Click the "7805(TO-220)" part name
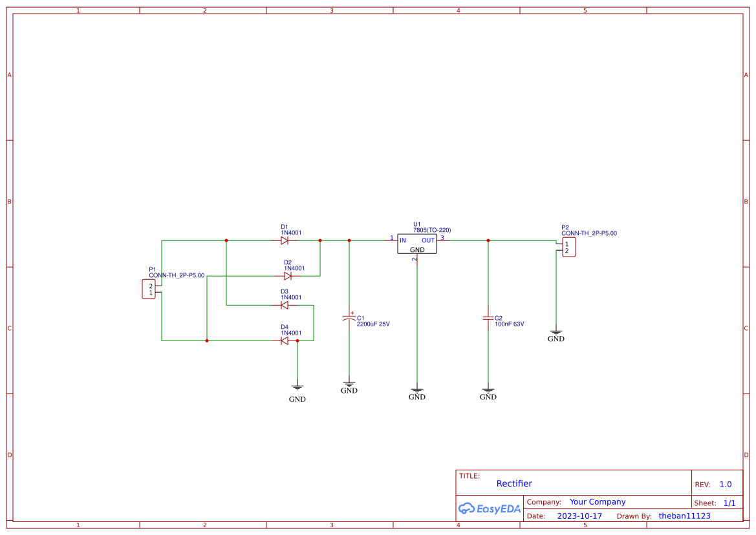Image resolution: width=756 pixels, height=535 pixels. (x=432, y=230)
